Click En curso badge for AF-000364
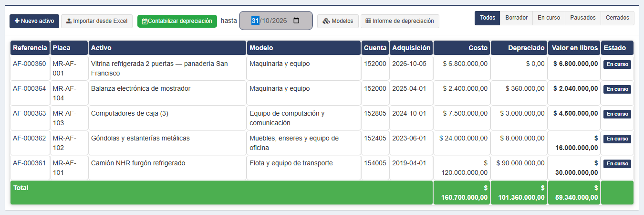This screenshot has width=644, height=215. [x=617, y=89]
